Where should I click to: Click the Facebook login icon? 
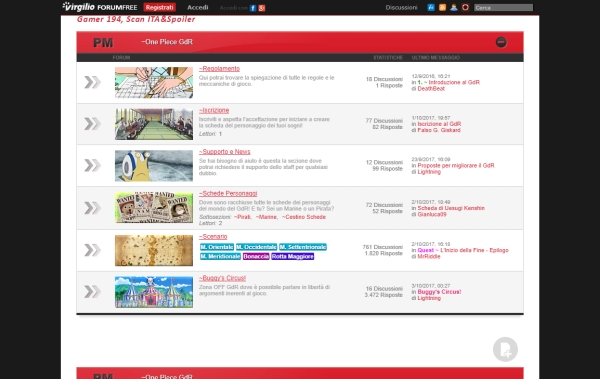[253, 8]
